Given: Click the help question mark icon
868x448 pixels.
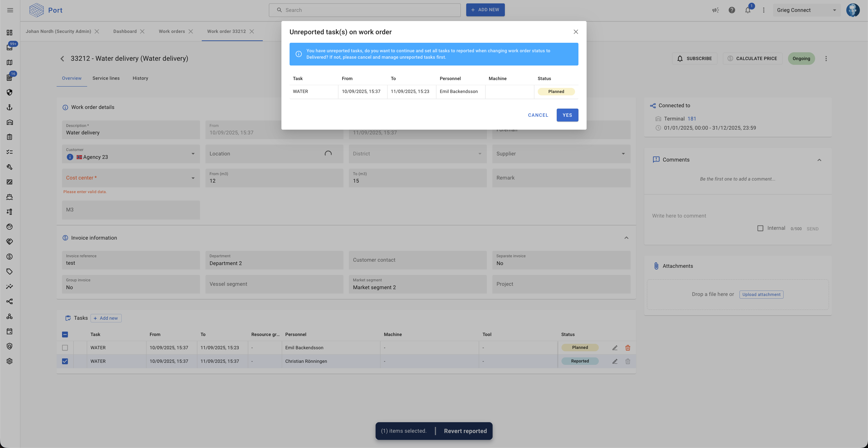Looking at the screenshot, I should click(x=732, y=10).
